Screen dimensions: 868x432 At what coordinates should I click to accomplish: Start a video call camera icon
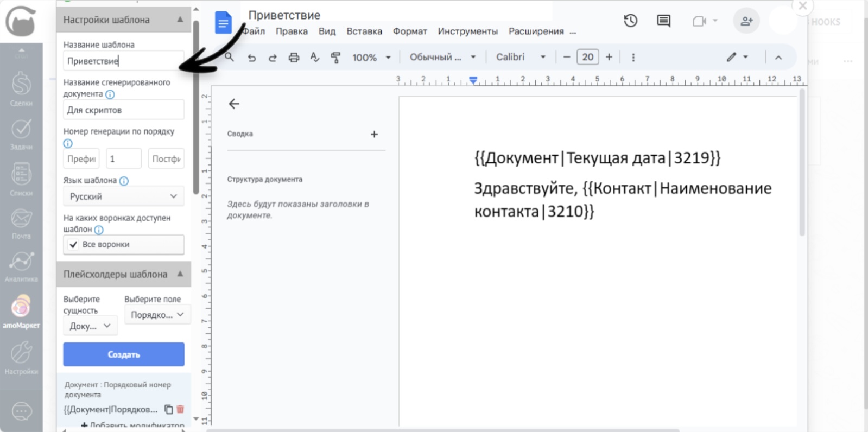(x=699, y=21)
